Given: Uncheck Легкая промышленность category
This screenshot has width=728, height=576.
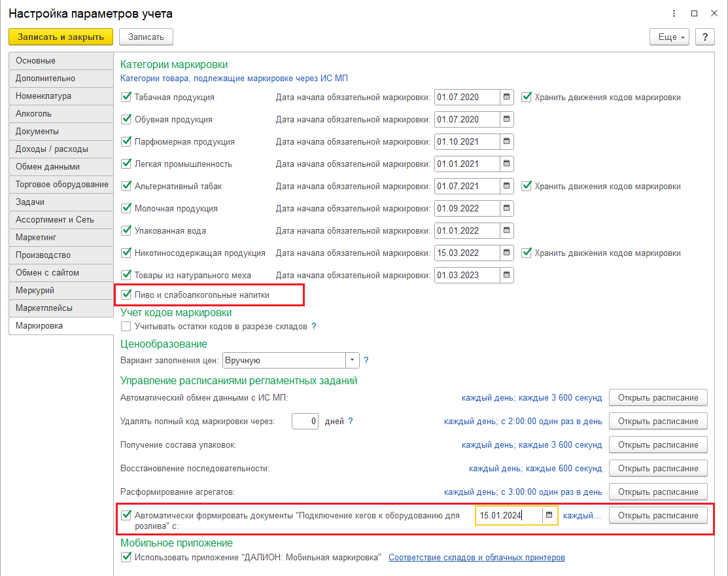Looking at the screenshot, I should 126,164.
